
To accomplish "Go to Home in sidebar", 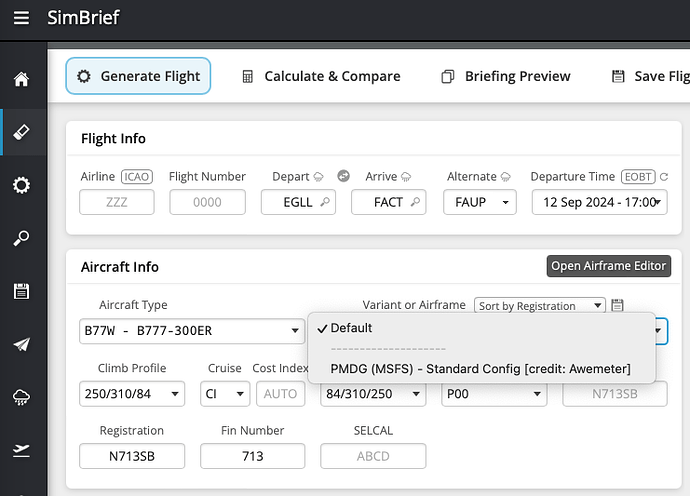I will pyautogui.click(x=21, y=79).
